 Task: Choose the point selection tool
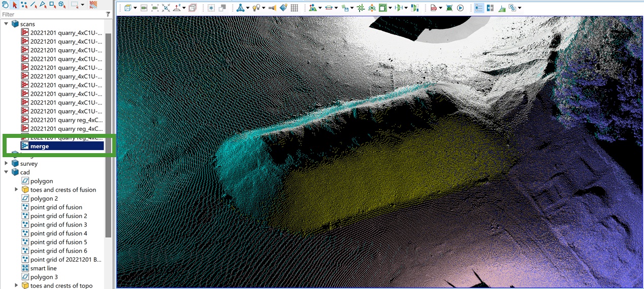click(24, 5)
